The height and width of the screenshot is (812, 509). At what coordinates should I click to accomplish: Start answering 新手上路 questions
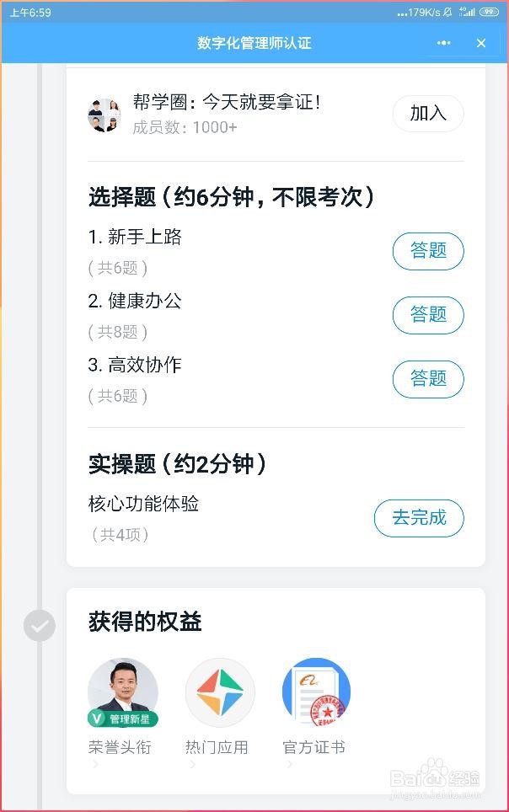coord(428,251)
